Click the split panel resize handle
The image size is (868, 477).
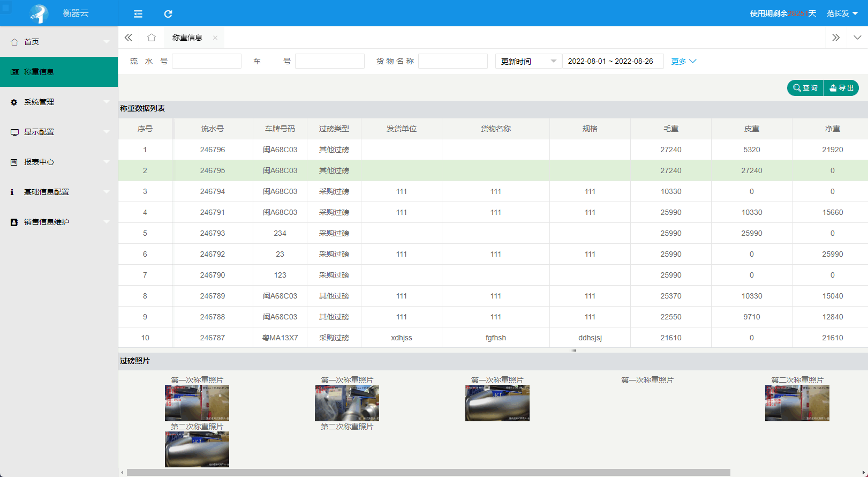(x=572, y=351)
